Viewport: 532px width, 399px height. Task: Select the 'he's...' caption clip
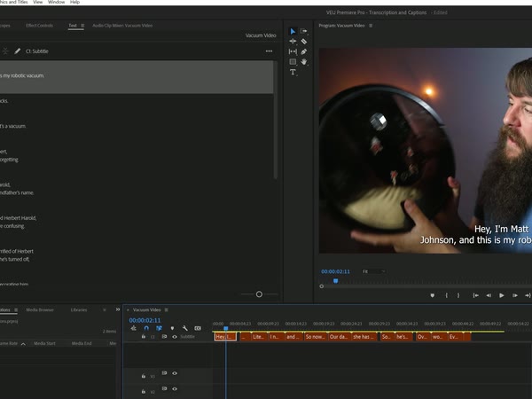(x=403, y=337)
